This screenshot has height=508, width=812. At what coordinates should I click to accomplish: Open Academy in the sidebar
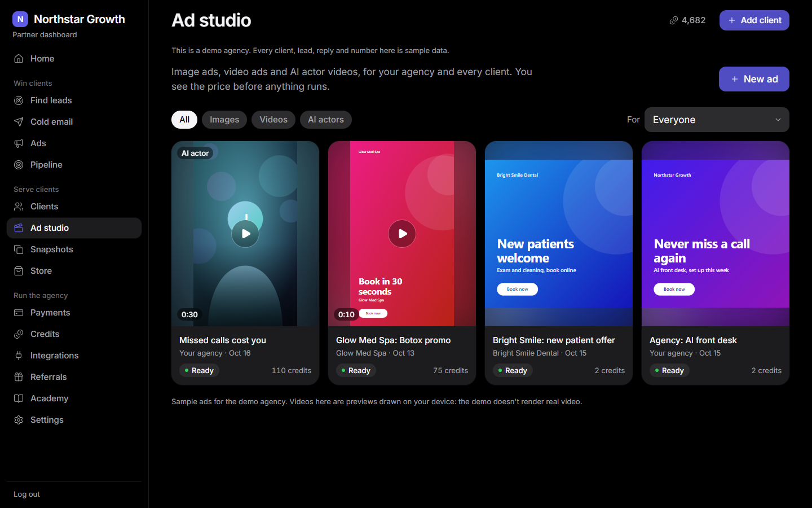click(74, 398)
